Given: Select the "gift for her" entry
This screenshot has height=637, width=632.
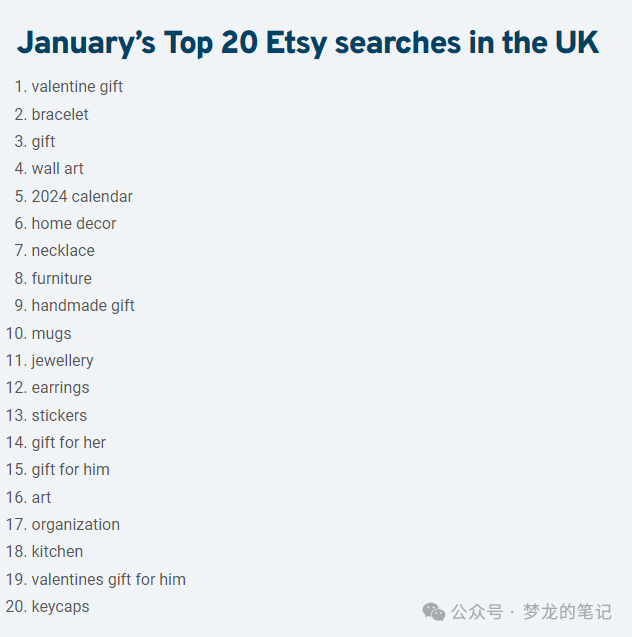Looking at the screenshot, I should click(x=68, y=443).
